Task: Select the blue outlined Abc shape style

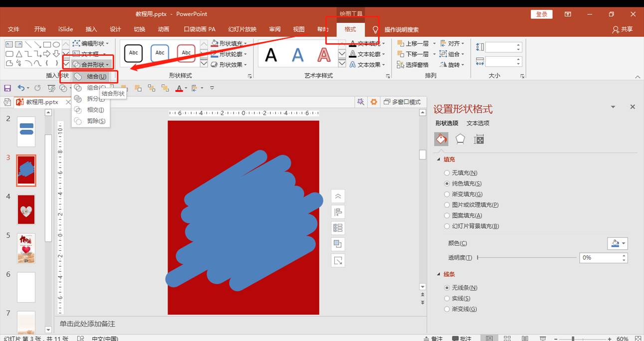Action: [160, 53]
